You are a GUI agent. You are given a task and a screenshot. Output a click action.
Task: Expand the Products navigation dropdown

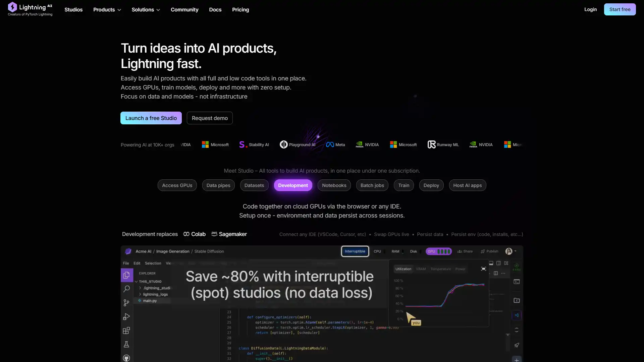(x=107, y=9)
